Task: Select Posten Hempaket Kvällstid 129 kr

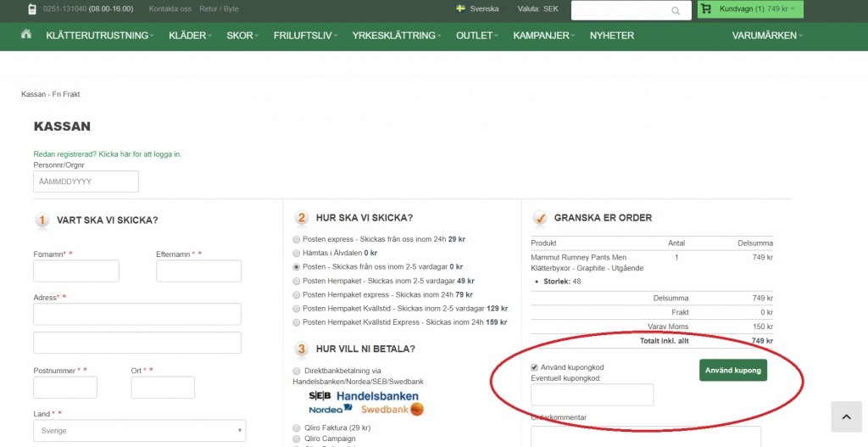Action: pos(297,309)
